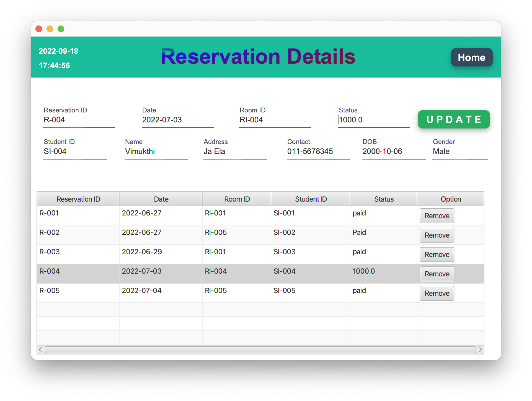Click the left scrollbar arrow below the table
The height and width of the screenshot is (401, 532).
tap(40, 350)
